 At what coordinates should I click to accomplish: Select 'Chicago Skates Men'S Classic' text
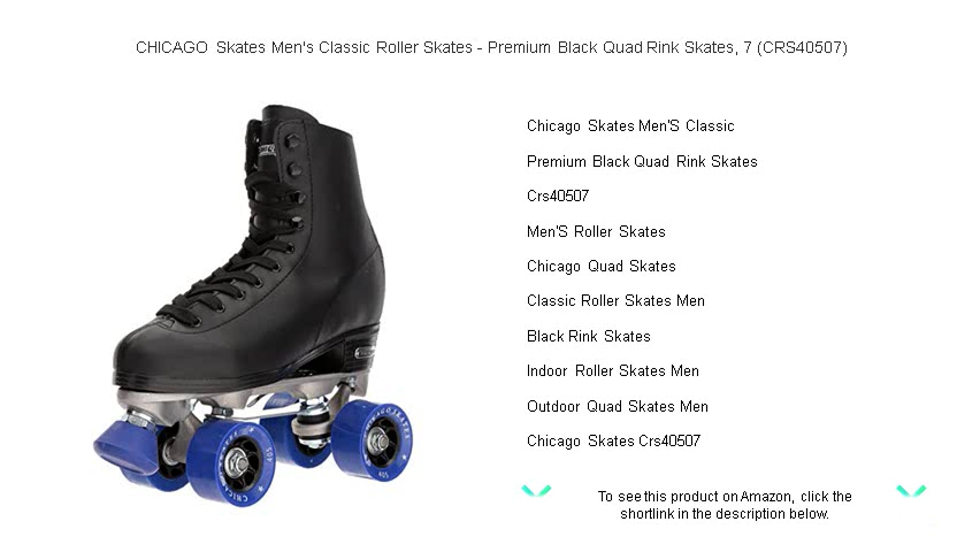click(630, 126)
